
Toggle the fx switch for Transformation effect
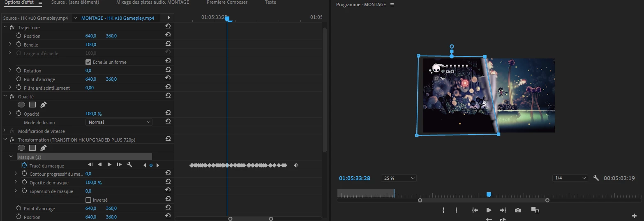pyautogui.click(x=12, y=140)
